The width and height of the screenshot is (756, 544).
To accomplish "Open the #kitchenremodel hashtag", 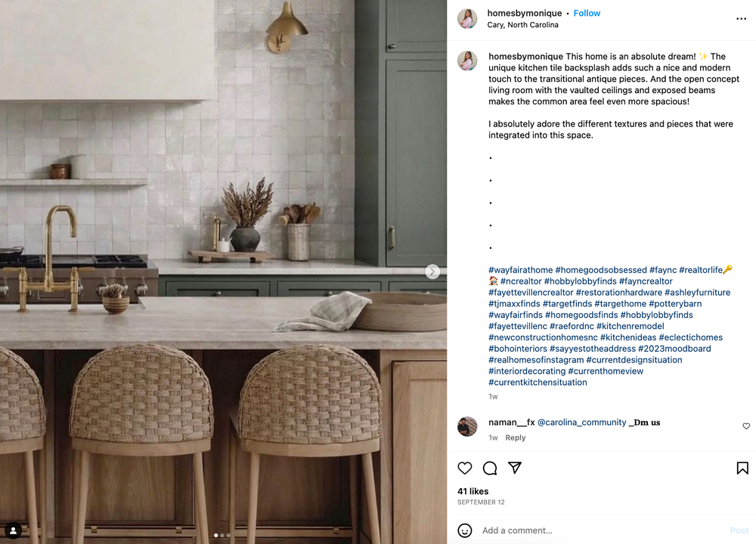I will [x=631, y=326].
